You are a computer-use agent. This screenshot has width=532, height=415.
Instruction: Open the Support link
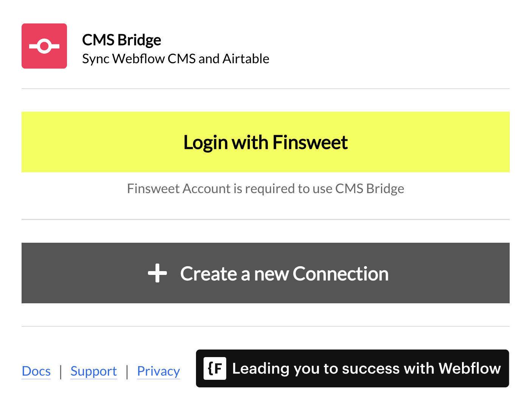[94, 371]
